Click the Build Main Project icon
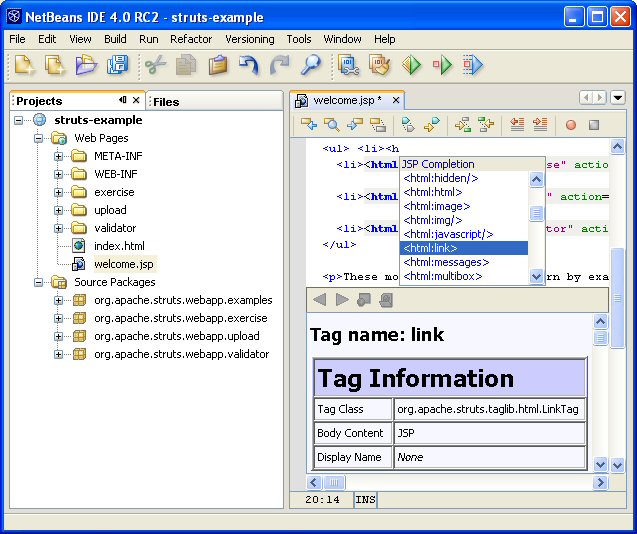 [x=349, y=66]
